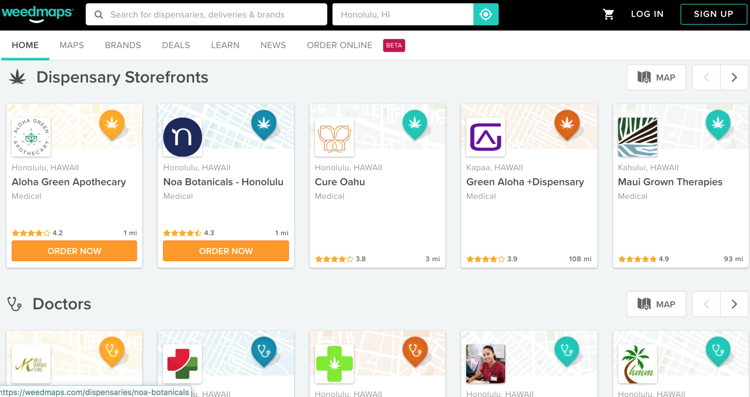Open the Order Online tab
750x397 pixels.
click(340, 45)
